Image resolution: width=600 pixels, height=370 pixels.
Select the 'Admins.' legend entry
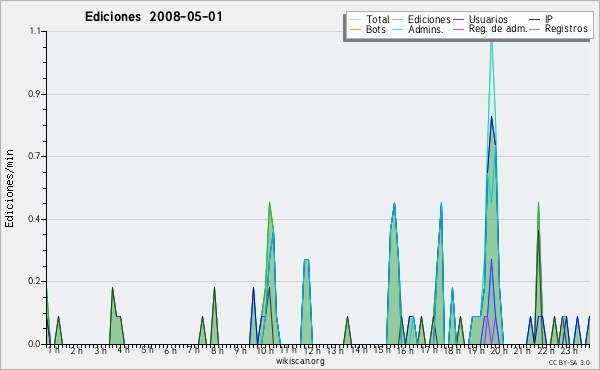[426, 29]
